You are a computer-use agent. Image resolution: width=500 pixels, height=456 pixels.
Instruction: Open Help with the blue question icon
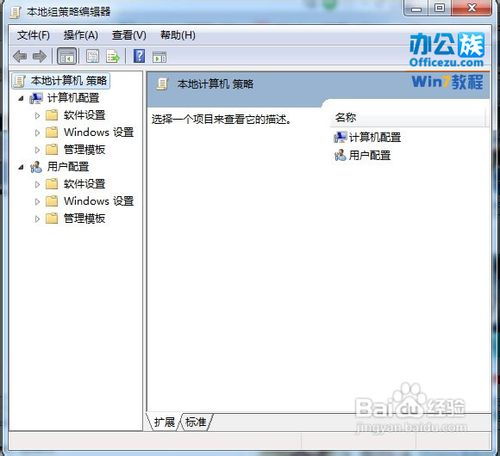coord(139,56)
